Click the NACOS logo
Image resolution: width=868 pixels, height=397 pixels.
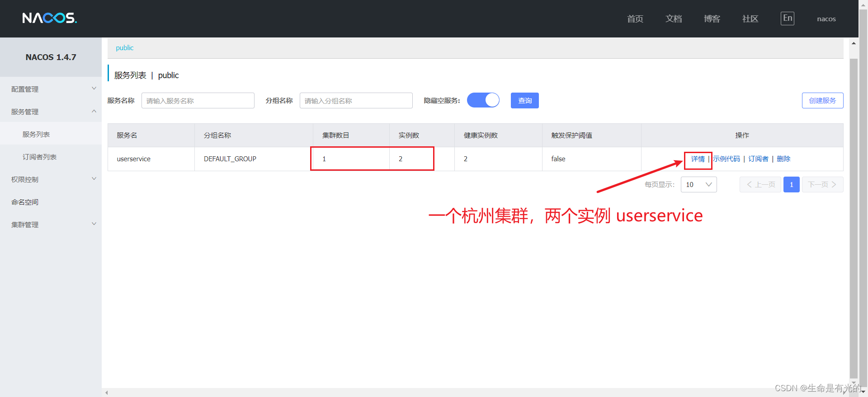point(50,18)
